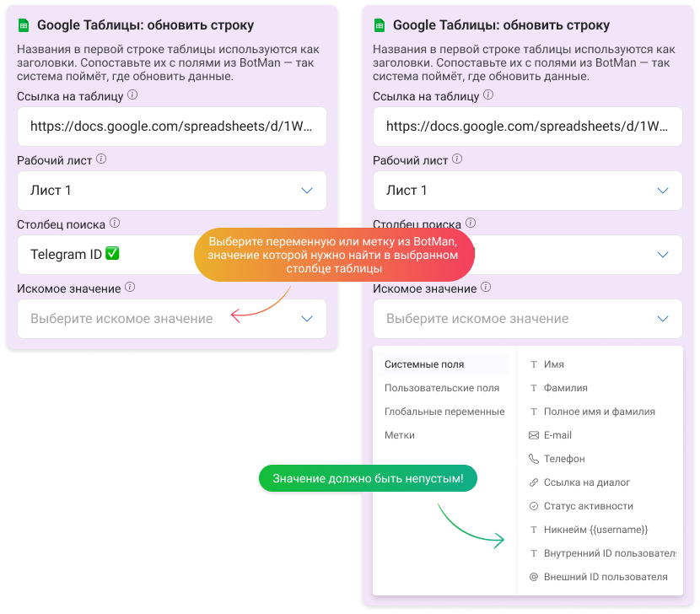Click spreadsheet URL field in right panel
Image resolution: width=700 pixels, height=614 pixels.
[528, 127]
